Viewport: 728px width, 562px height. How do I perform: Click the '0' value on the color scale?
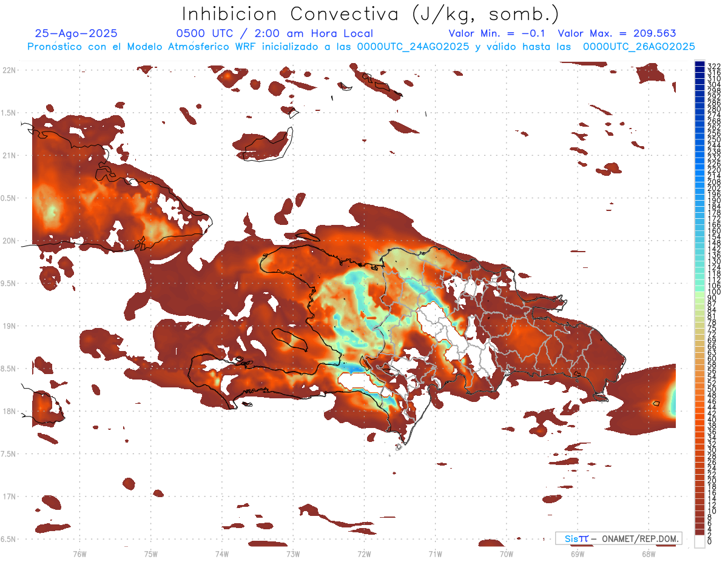[710, 542]
